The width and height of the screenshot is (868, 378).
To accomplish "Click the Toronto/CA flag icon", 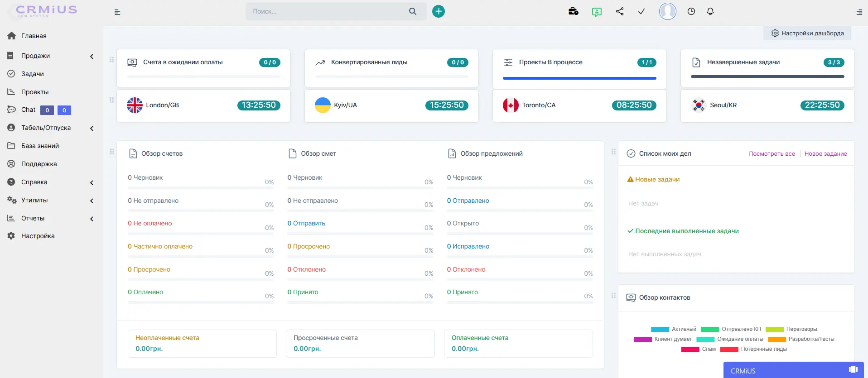I will coord(511,105).
